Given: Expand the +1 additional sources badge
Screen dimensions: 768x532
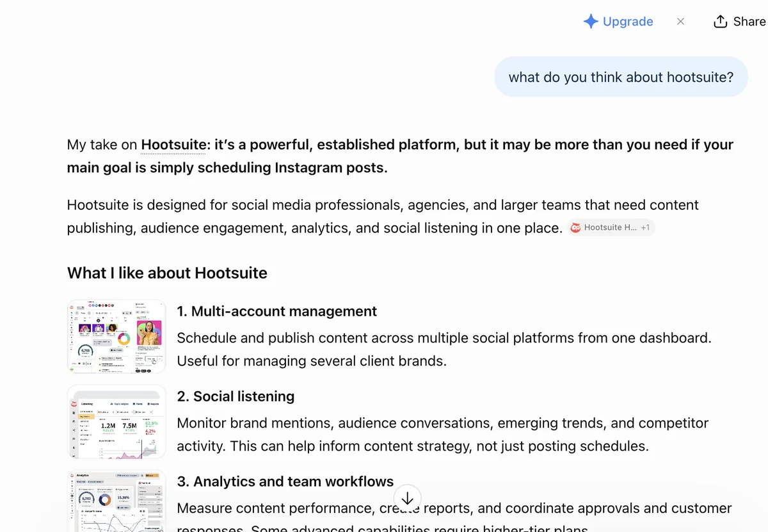Looking at the screenshot, I should pos(645,227).
